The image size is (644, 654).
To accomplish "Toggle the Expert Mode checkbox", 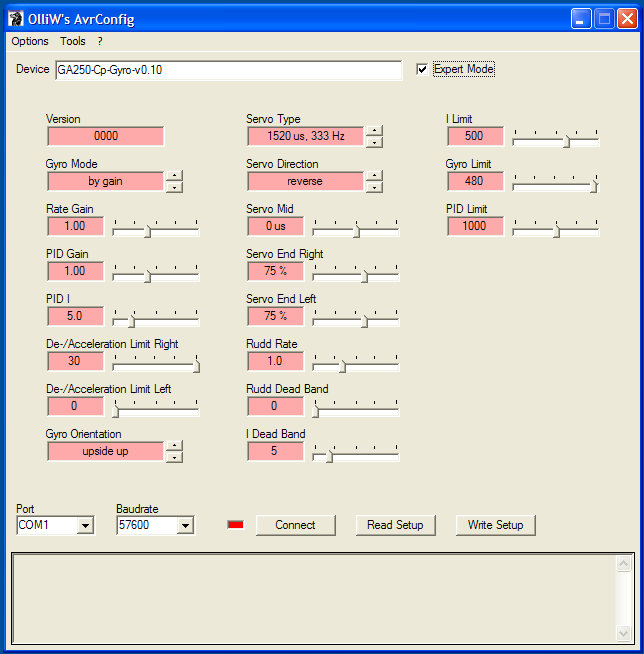I will coord(422,69).
